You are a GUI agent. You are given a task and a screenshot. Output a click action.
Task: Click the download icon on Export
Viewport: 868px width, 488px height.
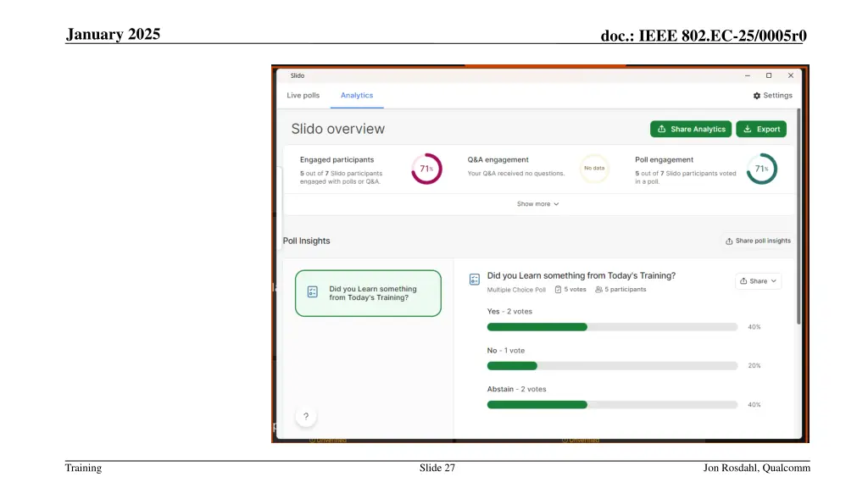[x=748, y=129]
